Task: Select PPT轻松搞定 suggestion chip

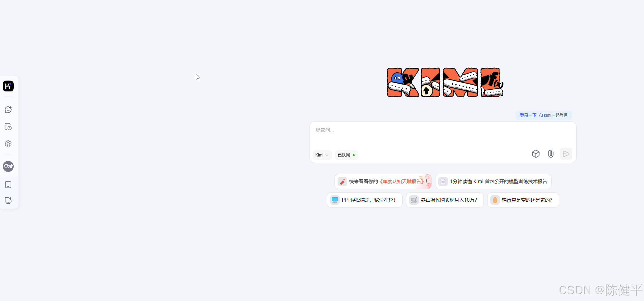Action: pos(365,200)
